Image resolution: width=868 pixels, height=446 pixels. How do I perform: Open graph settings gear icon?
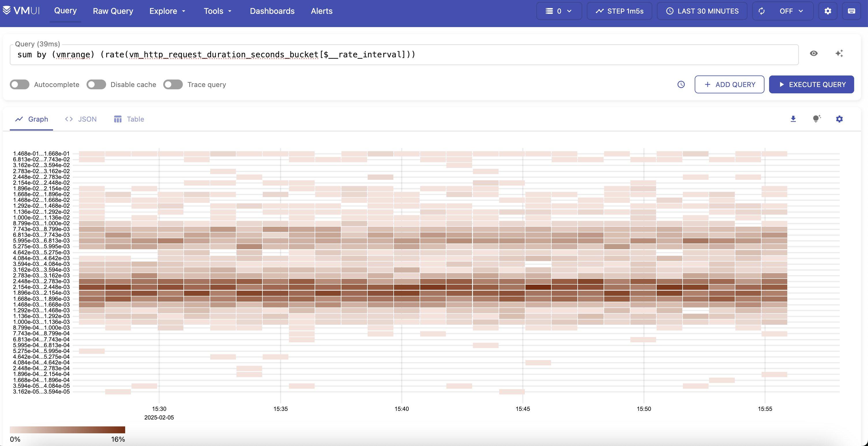[839, 119]
